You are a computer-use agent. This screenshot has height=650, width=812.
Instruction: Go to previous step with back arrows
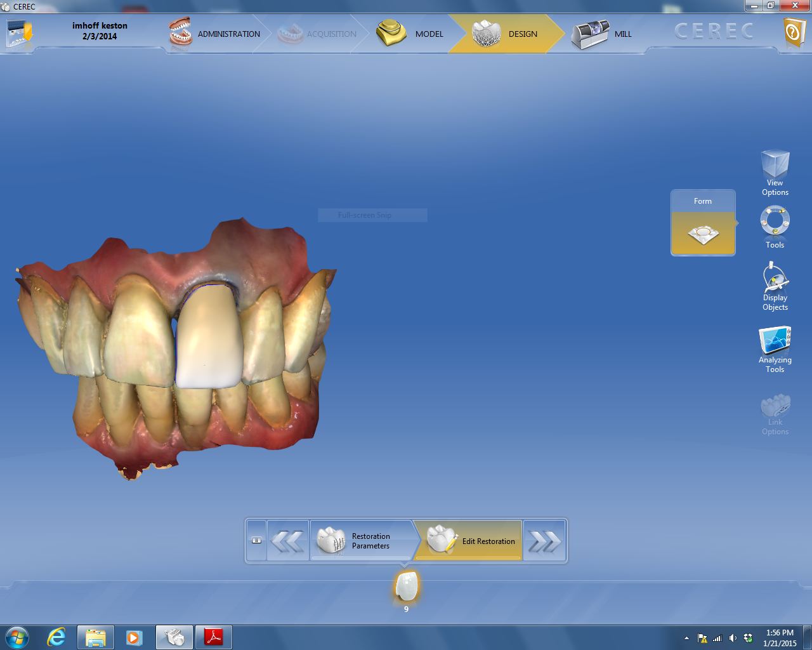click(287, 541)
